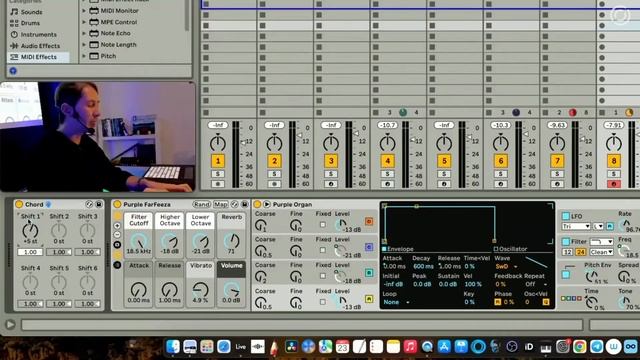This screenshot has width=640, height=360.
Task: Enable Fixed checkbox on the first oscillator row
Action: point(323,224)
